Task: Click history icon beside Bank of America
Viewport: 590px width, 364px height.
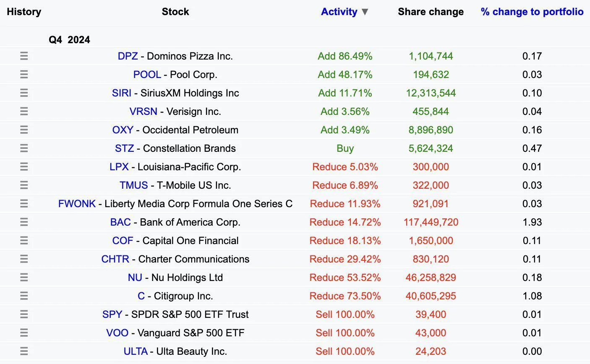Action: (24, 222)
